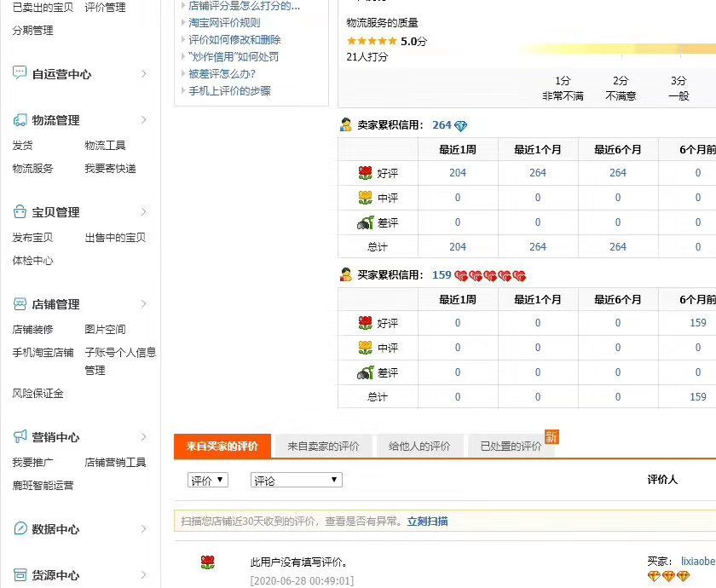The height and width of the screenshot is (588, 716).
Task: Click the 自运营中心 speech bubble icon
Action: [20, 73]
